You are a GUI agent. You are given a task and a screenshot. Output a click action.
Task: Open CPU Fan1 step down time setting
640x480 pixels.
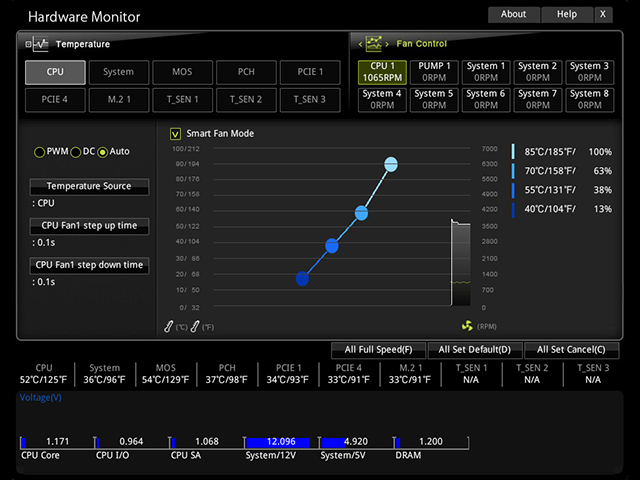89,266
